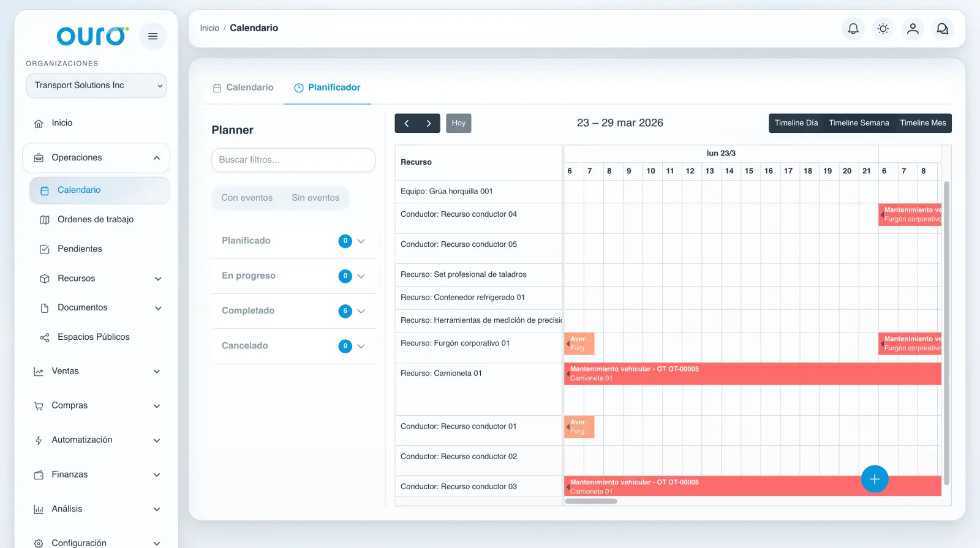Open the Calendario tab

click(x=243, y=88)
